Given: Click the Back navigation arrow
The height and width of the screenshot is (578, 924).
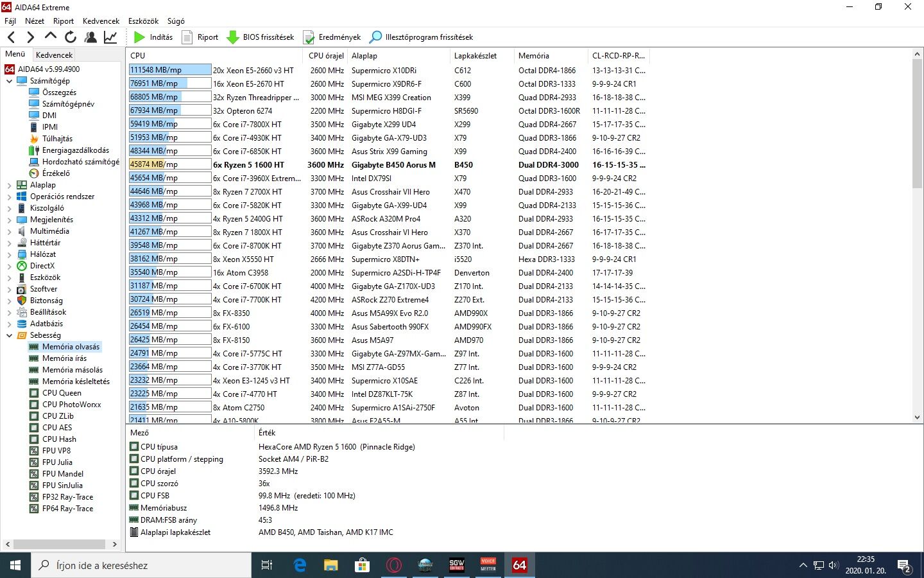Looking at the screenshot, I should (x=11, y=37).
